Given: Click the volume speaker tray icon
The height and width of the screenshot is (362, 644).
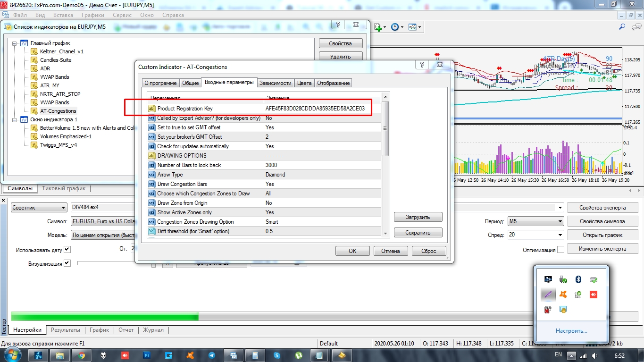Looking at the screenshot, I should 595,355.
